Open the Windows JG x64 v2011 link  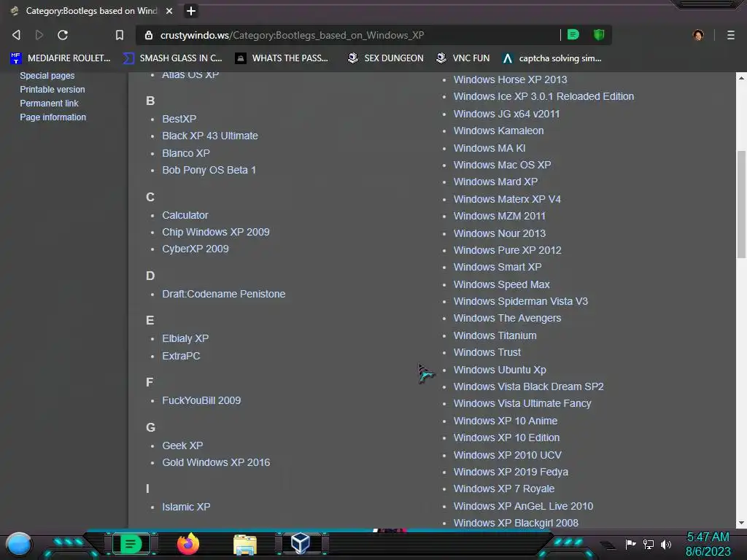[506, 114]
